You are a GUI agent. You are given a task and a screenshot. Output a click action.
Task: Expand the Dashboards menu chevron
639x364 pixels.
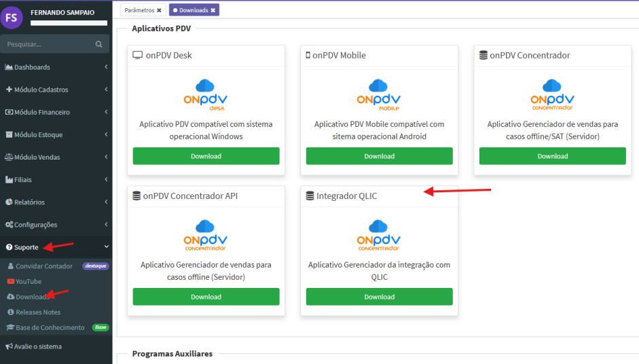coord(106,67)
